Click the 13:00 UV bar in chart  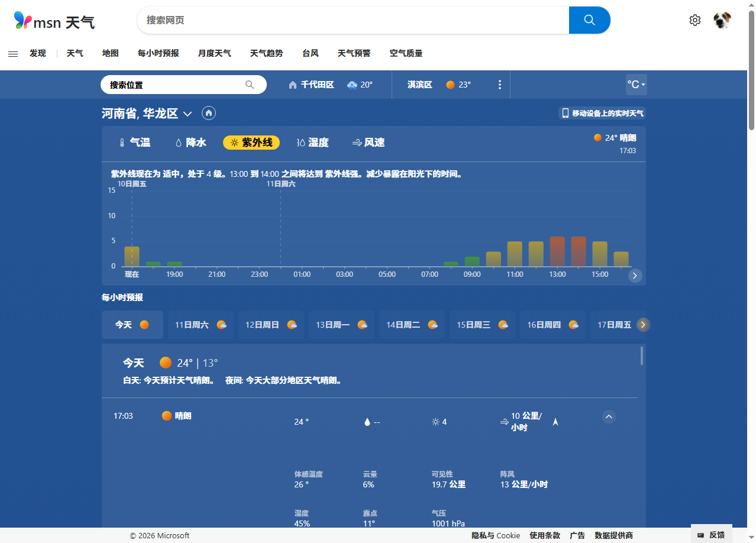tap(557, 252)
